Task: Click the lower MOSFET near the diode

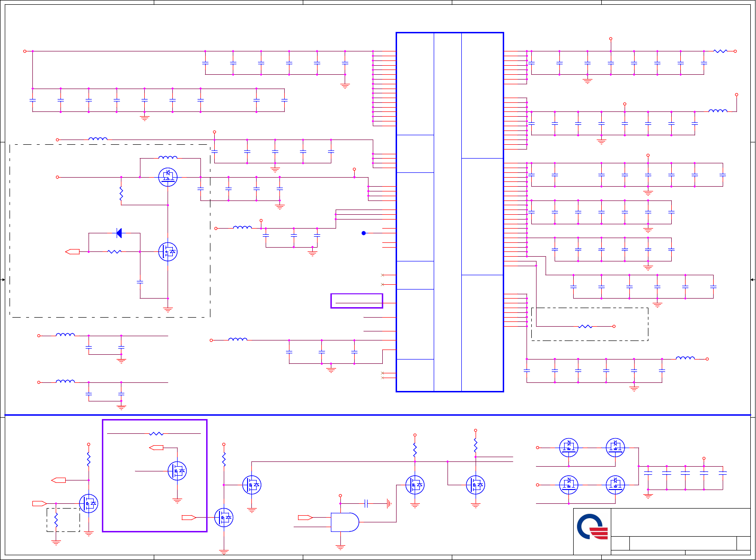Action: tap(168, 251)
